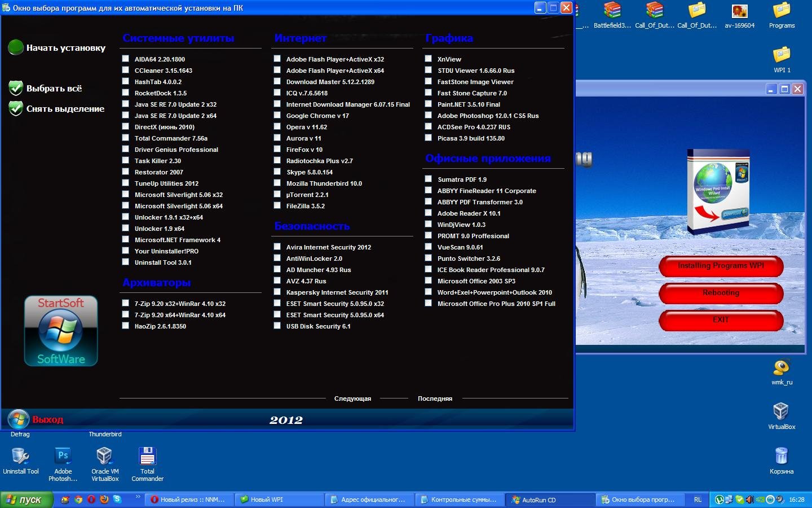Check the CCleaner 3.15.1643 checkbox
Screen dimensions: 812x508
click(126, 70)
